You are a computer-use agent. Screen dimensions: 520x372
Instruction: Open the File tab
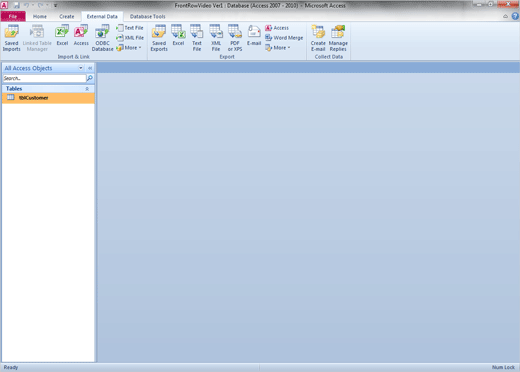coord(13,16)
